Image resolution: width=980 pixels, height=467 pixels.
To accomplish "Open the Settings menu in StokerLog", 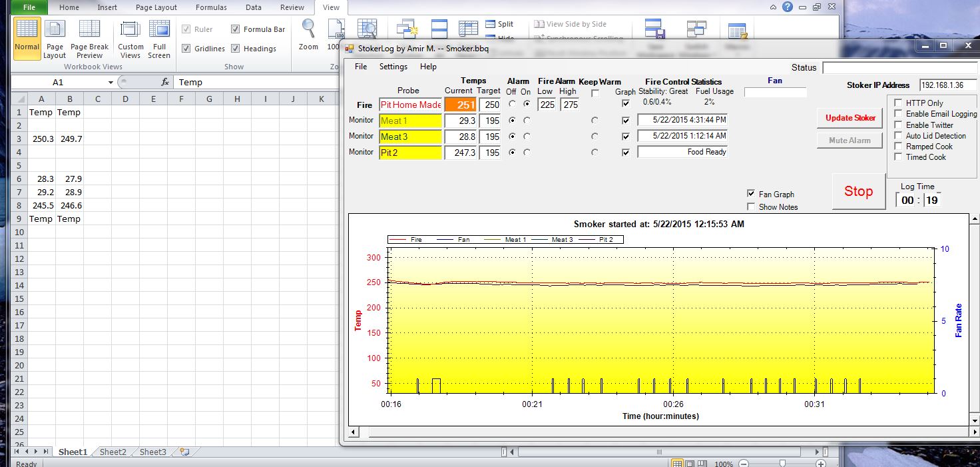I will [x=393, y=67].
